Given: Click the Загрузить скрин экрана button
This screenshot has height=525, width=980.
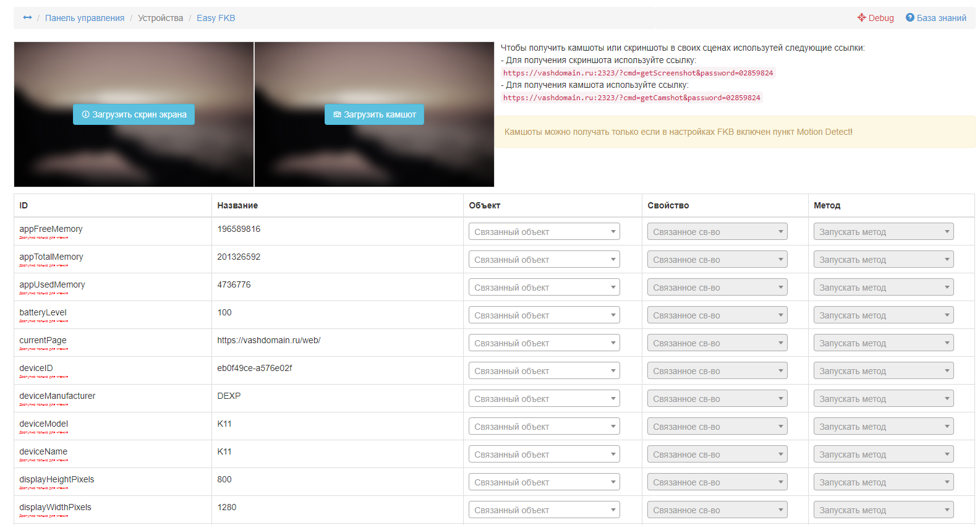Looking at the screenshot, I should point(134,114).
